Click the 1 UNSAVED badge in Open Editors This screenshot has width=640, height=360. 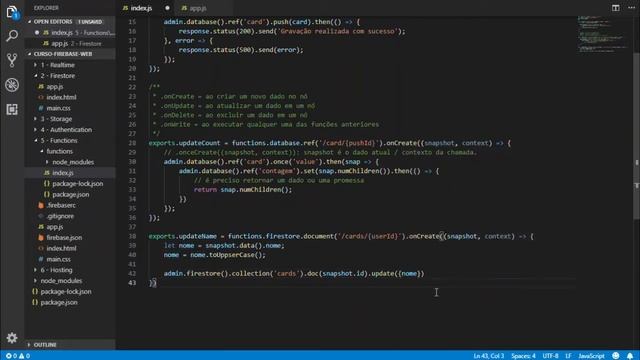click(90, 22)
